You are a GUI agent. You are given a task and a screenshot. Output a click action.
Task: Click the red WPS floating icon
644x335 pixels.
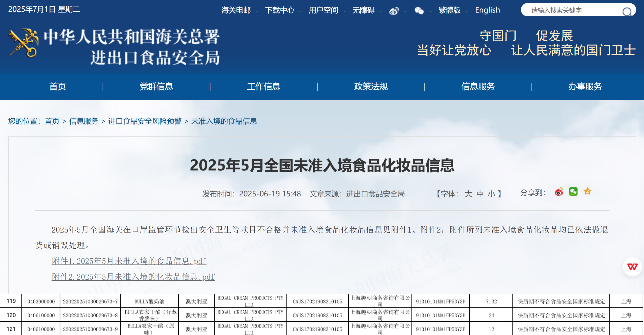pyautogui.click(x=632, y=267)
